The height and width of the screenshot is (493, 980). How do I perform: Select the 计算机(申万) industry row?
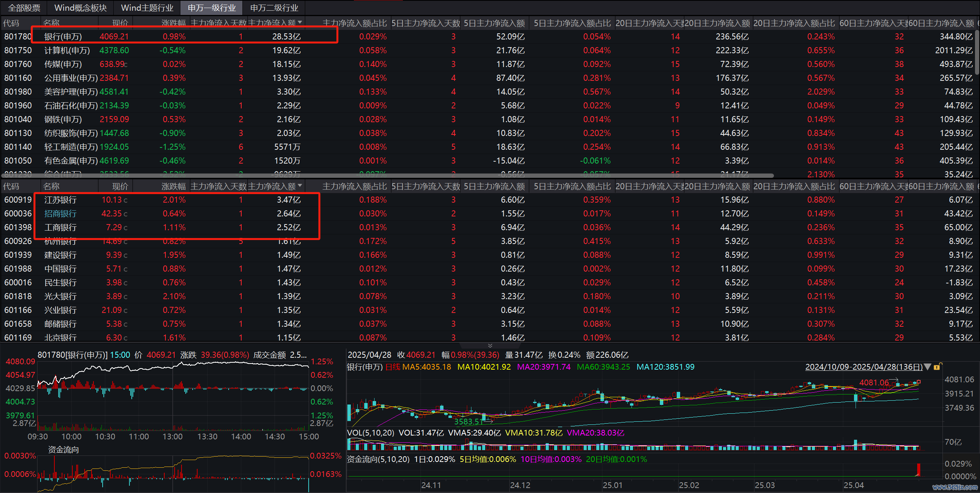point(67,51)
